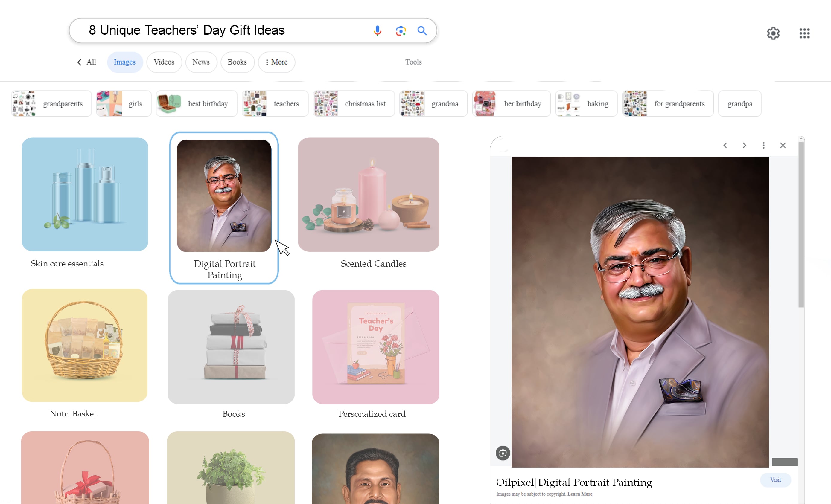Image resolution: width=831 pixels, height=504 pixels.
Task: Open the three-dot menu in the preview panel
Action: pyautogui.click(x=764, y=145)
